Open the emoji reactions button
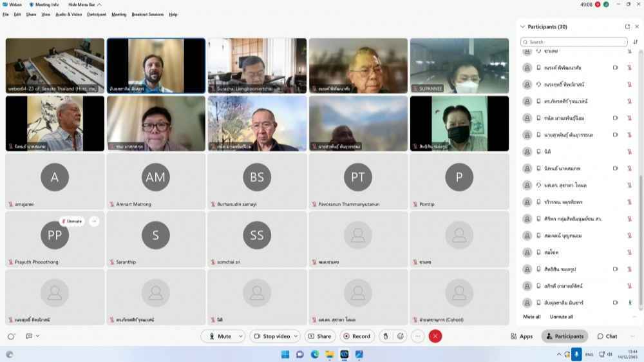This screenshot has width=644, height=362. [x=401, y=336]
